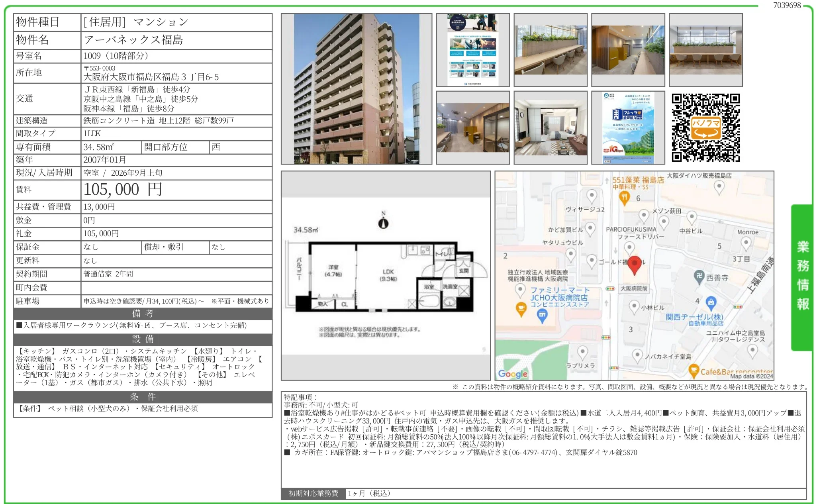Image resolution: width=819 pixels, height=504 pixels.
Task: Click the 業務情報 green side tab
Action: [x=802, y=277]
